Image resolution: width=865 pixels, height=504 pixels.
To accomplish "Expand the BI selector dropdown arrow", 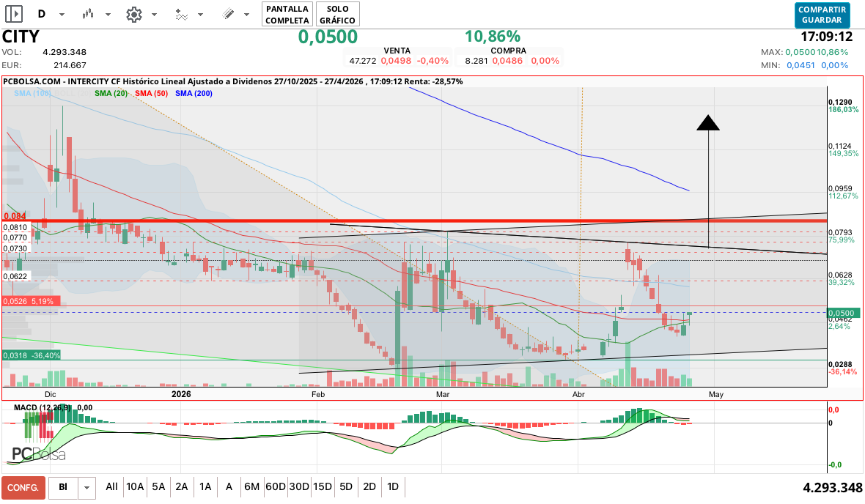I will pos(88,487).
